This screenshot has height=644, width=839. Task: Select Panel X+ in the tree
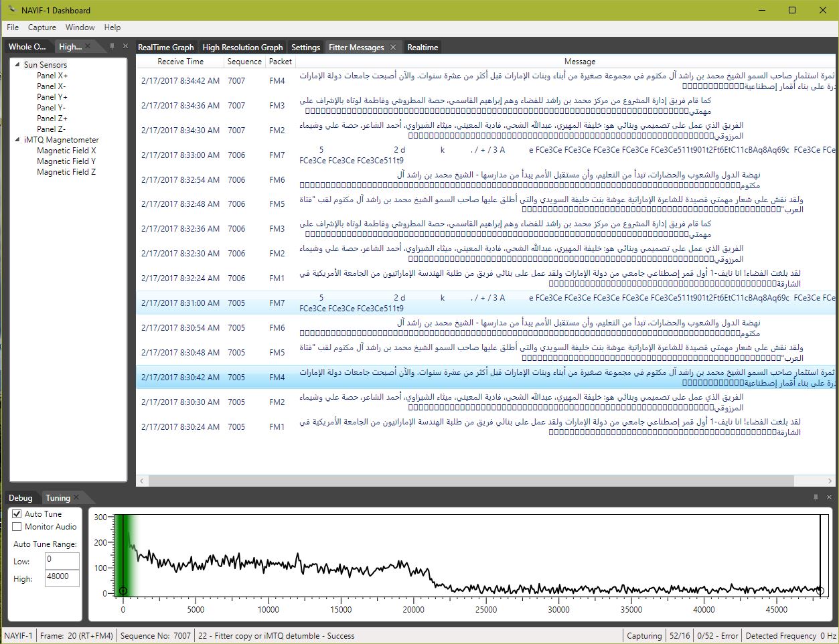pos(52,76)
